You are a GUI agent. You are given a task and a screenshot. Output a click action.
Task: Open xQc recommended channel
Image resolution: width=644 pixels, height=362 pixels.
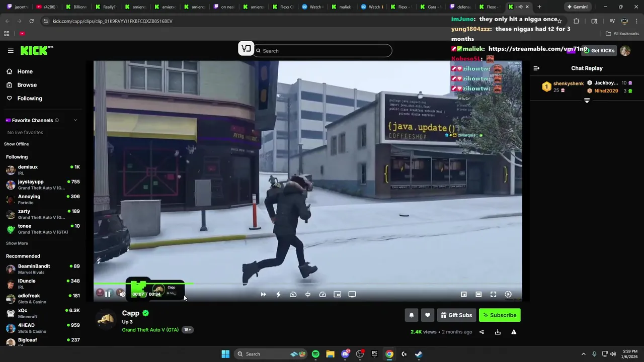42,313
